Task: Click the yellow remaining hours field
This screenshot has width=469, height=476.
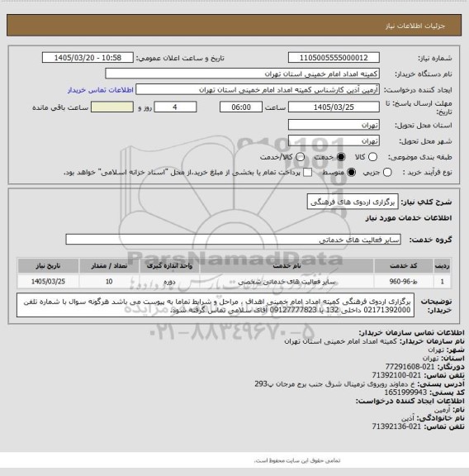Action: (x=112, y=107)
